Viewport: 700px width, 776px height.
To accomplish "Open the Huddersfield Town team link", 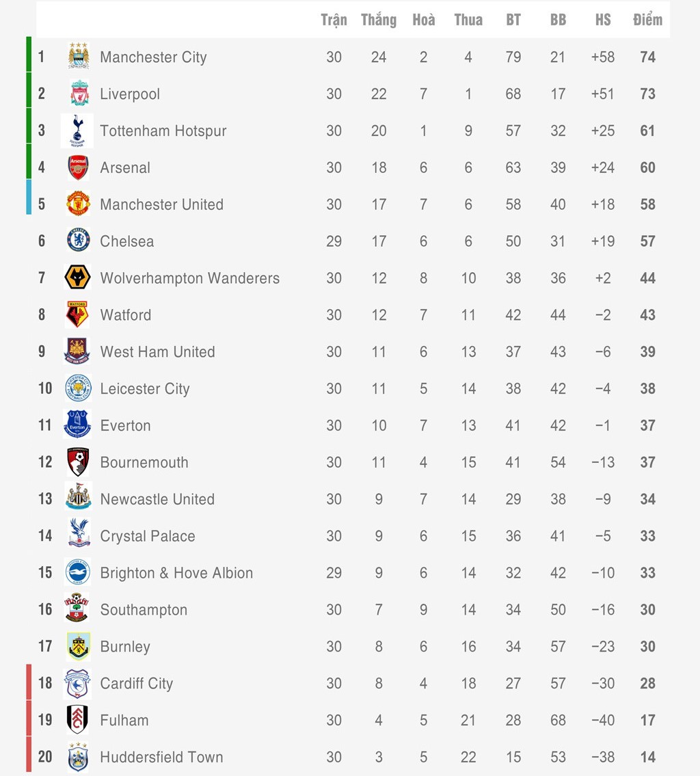I will pyautogui.click(x=161, y=757).
